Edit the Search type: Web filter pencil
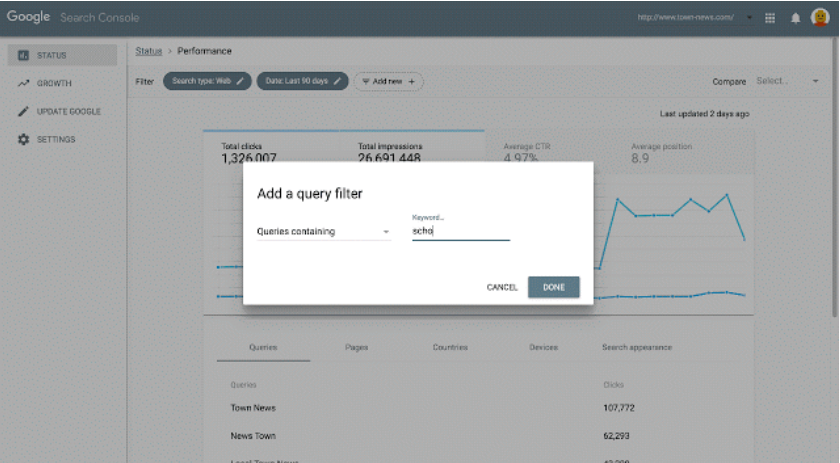840x463 pixels. point(240,81)
